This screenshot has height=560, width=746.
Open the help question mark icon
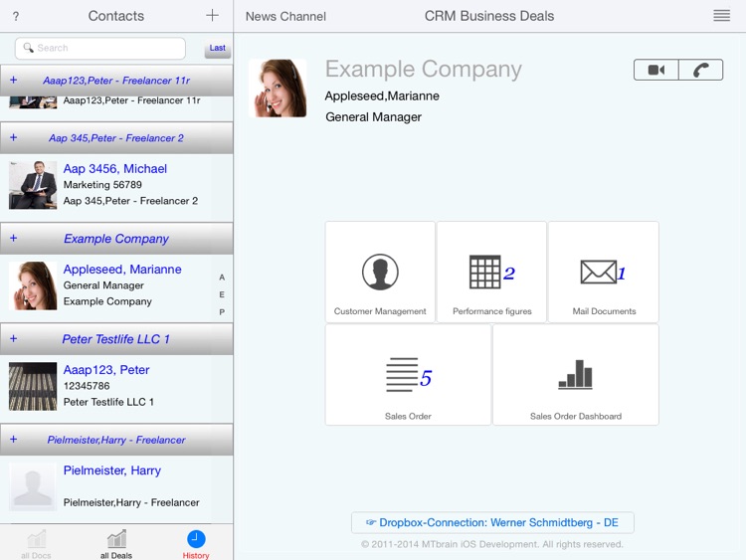click(x=16, y=17)
